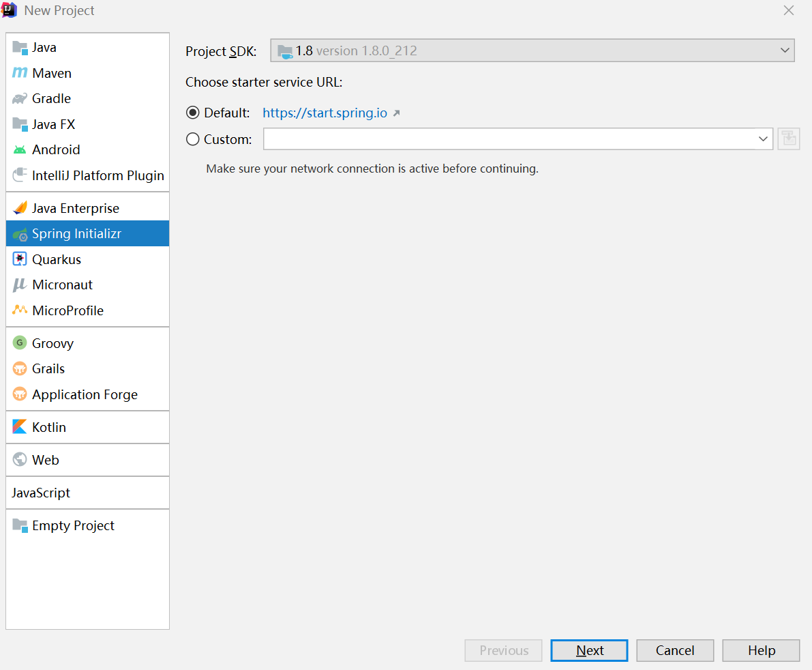Open the https://start.spring.io link

325,113
